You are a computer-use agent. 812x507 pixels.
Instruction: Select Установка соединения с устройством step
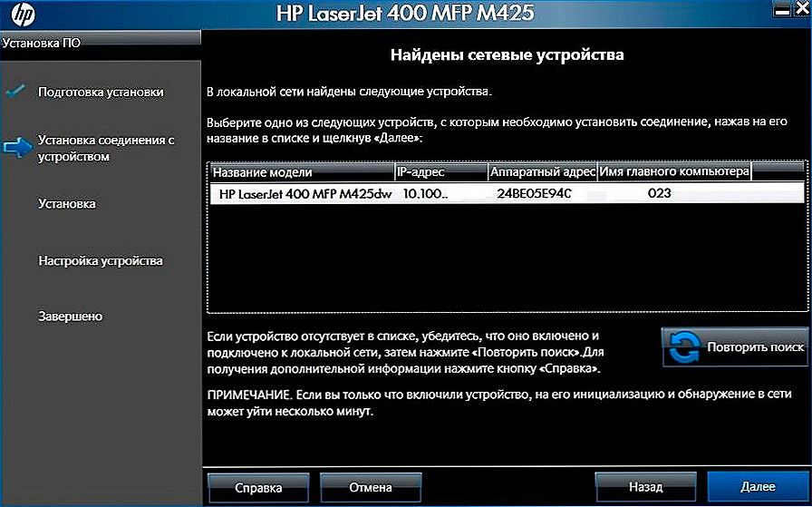(106, 148)
